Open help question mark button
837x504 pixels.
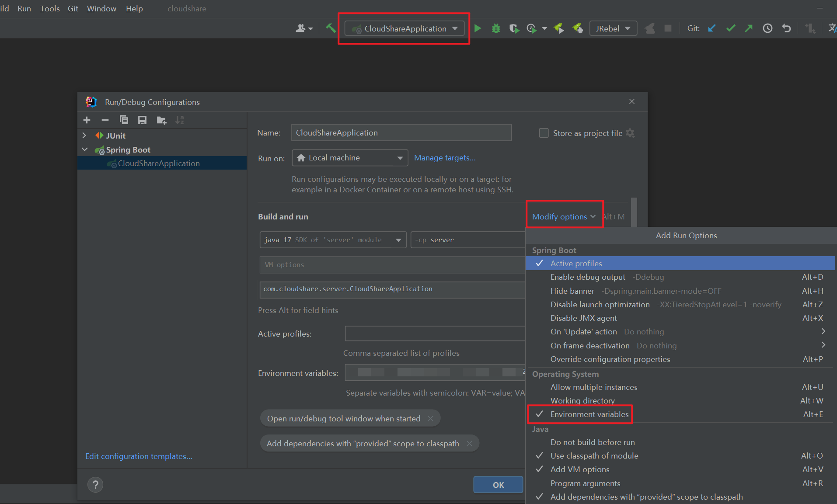tap(95, 484)
